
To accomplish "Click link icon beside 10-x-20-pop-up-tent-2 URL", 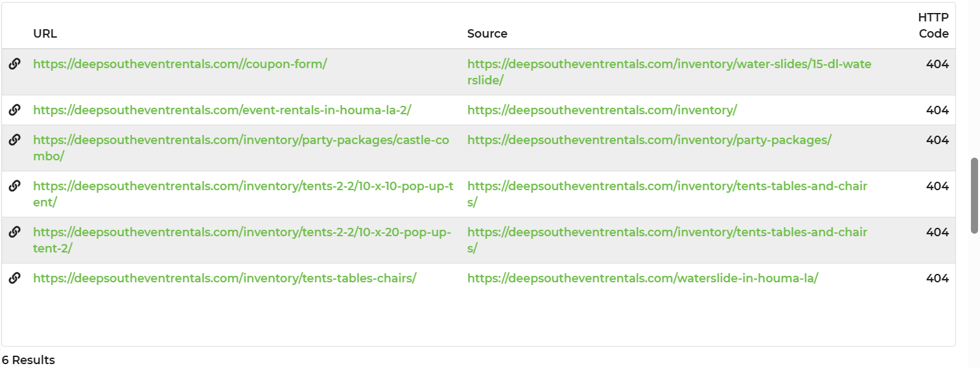I will click(x=14, y=232).
